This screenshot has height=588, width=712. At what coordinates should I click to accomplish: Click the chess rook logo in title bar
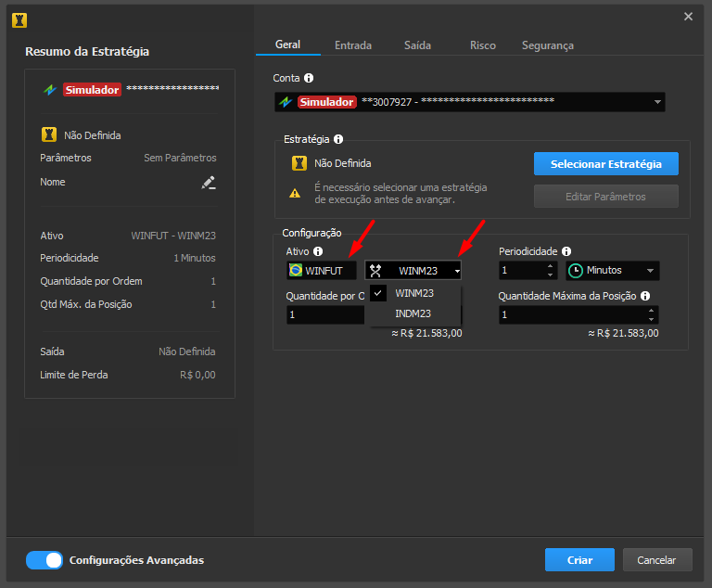coord(19,20)
